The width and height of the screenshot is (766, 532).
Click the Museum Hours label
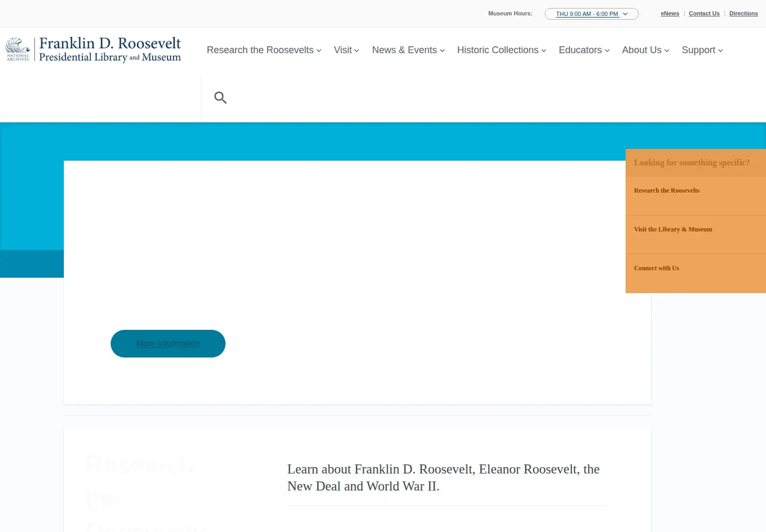click(x=510, y=13)
